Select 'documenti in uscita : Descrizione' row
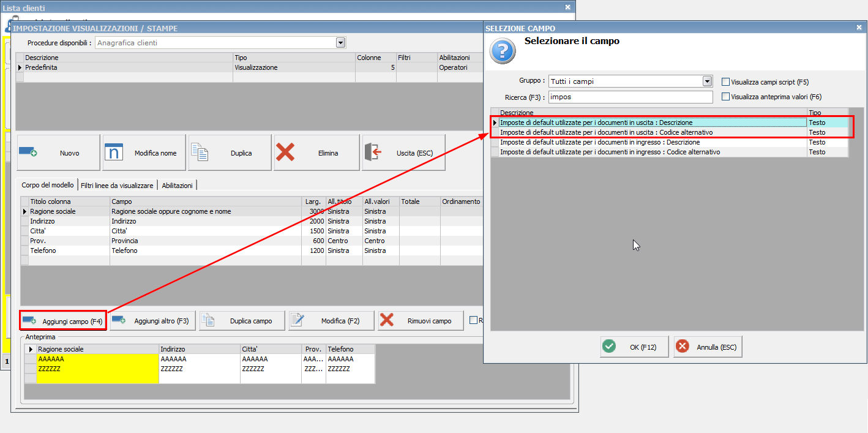The height and width of the screenshot is (433, 868). tap(670, 122)
